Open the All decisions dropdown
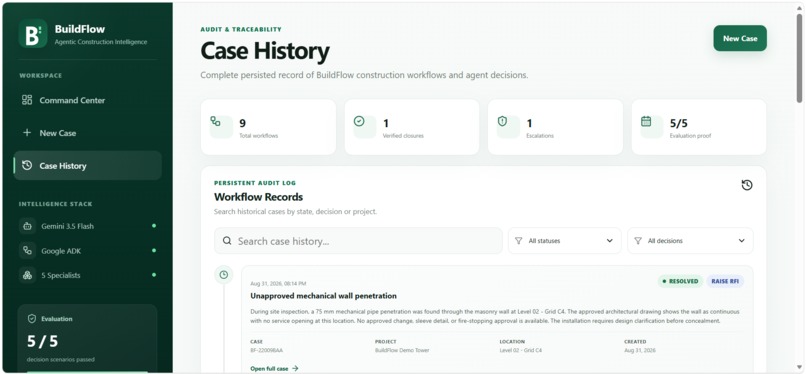The height and width of the screenshot is (374, 806). [x=690, y=241]
